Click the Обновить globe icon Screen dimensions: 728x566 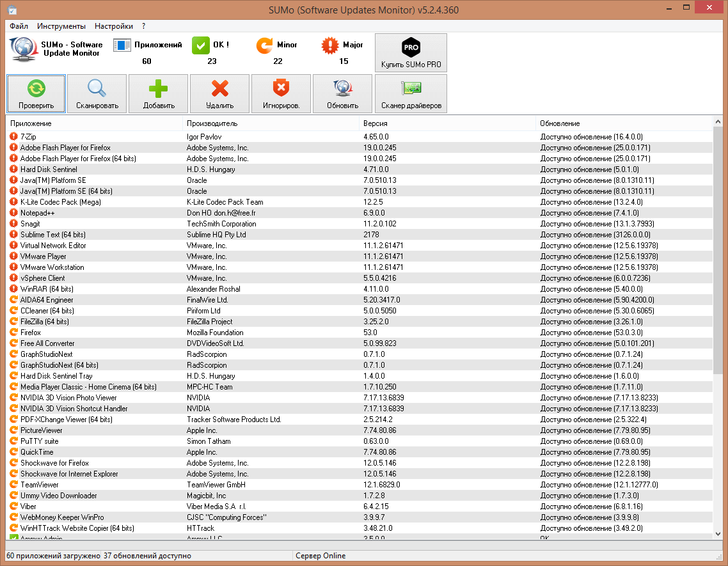pyautogui.click(x=342, y=89)
